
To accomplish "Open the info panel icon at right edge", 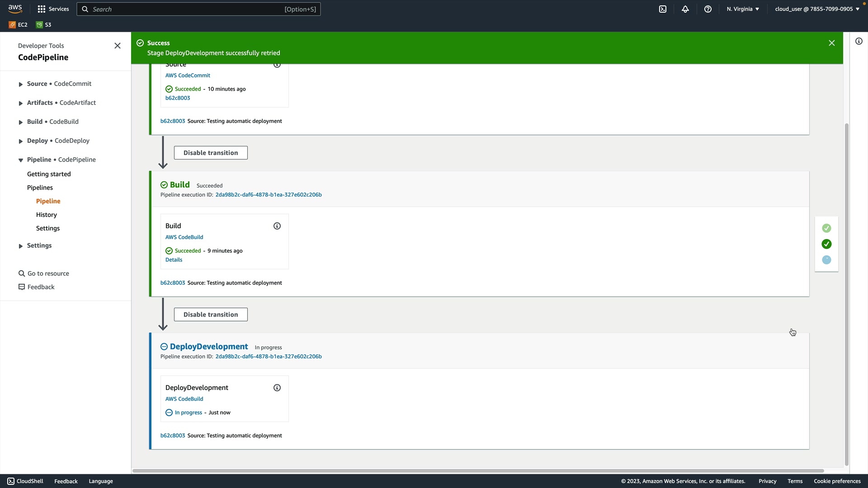I will 859,42.
